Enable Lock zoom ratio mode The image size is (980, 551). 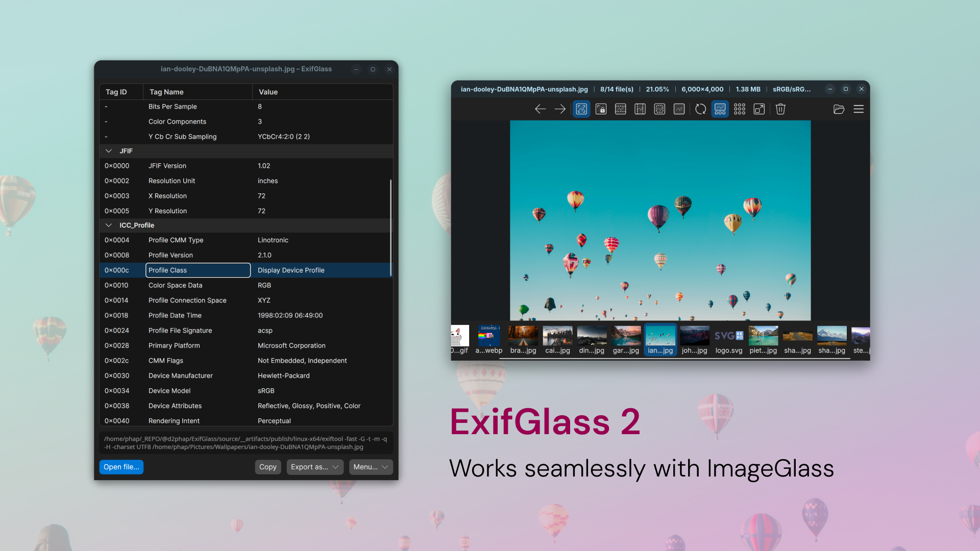coord(601,109)
